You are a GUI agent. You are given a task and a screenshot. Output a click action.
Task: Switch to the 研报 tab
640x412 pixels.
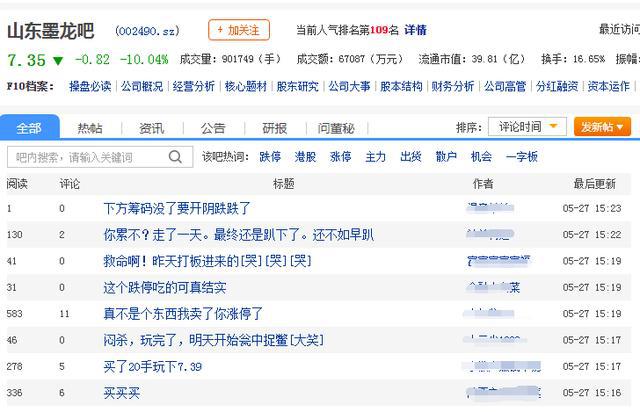[274, 128]
